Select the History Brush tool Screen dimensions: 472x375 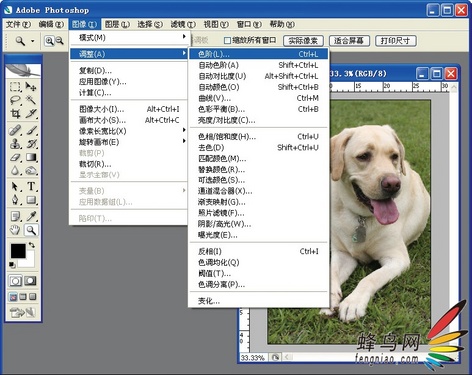point(31,144)
